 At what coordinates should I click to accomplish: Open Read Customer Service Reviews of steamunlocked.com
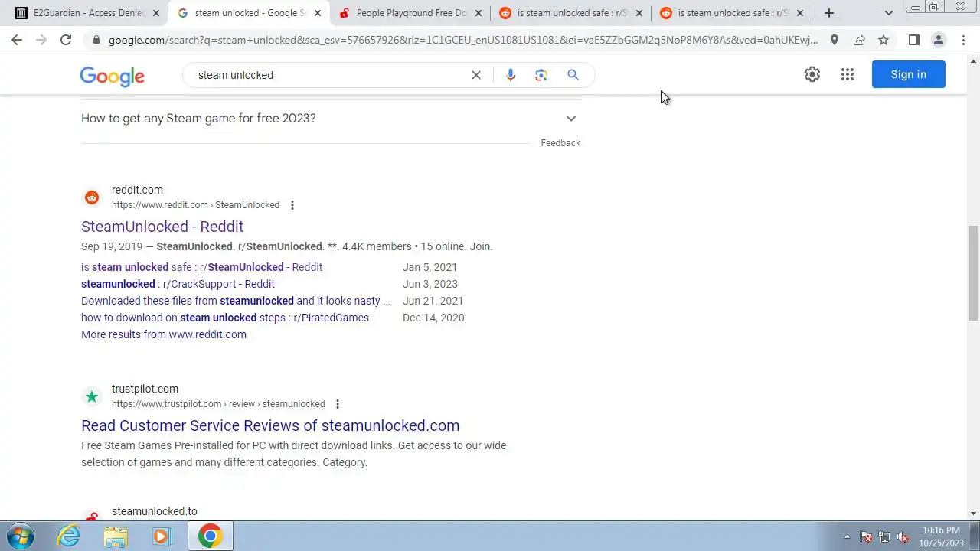pyautogui.click(x=270, y=425)
